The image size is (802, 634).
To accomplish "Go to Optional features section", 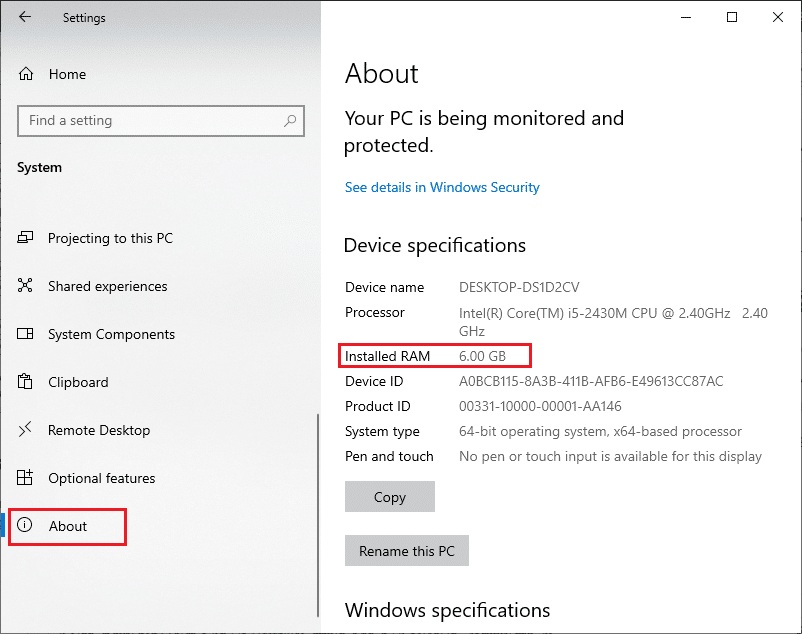I will click(102, 478).
